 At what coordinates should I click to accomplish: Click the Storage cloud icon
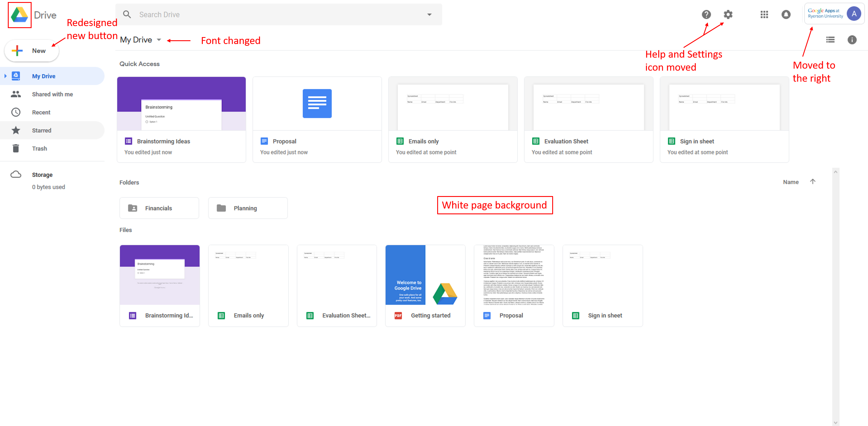click(16, 174)
